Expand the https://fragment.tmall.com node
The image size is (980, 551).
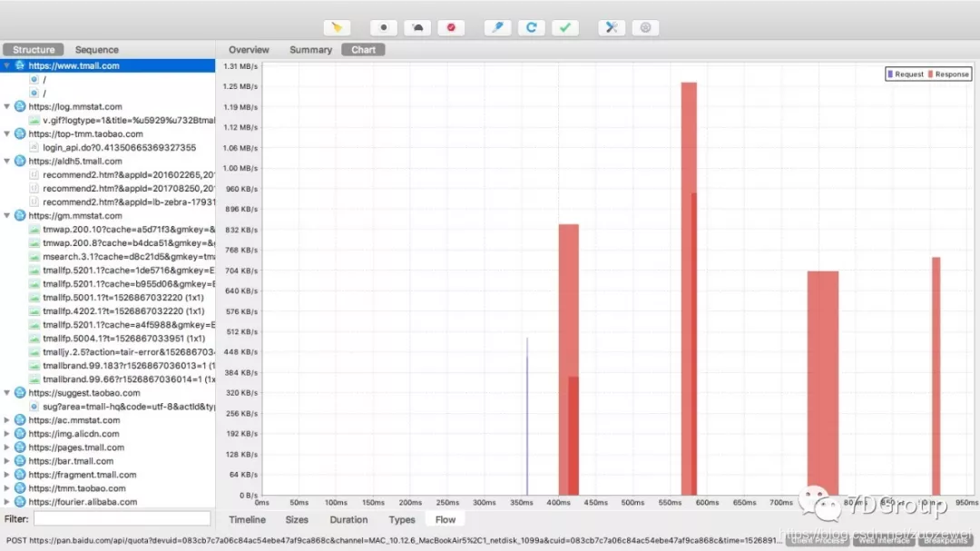point(7,475)
